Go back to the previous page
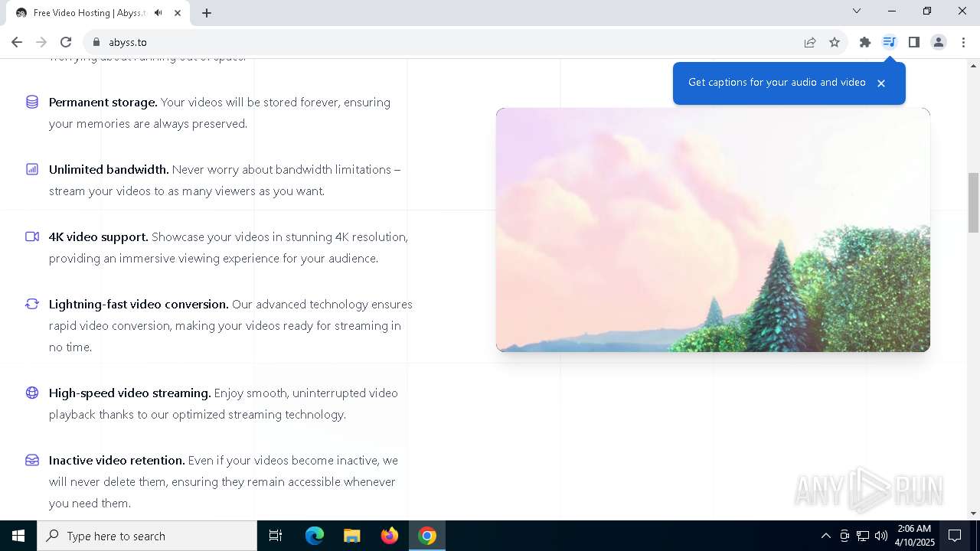Screen dimensions: 980x551 (17, 42)
